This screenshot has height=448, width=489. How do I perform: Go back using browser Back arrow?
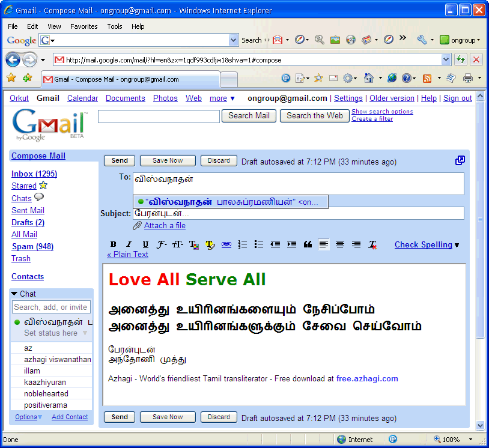click(13, 59)
